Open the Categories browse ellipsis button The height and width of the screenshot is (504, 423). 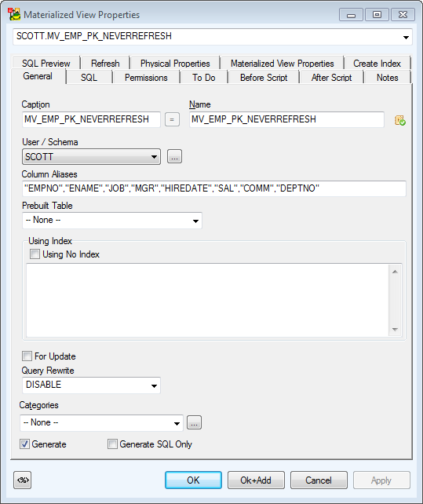tap(194, 422)
